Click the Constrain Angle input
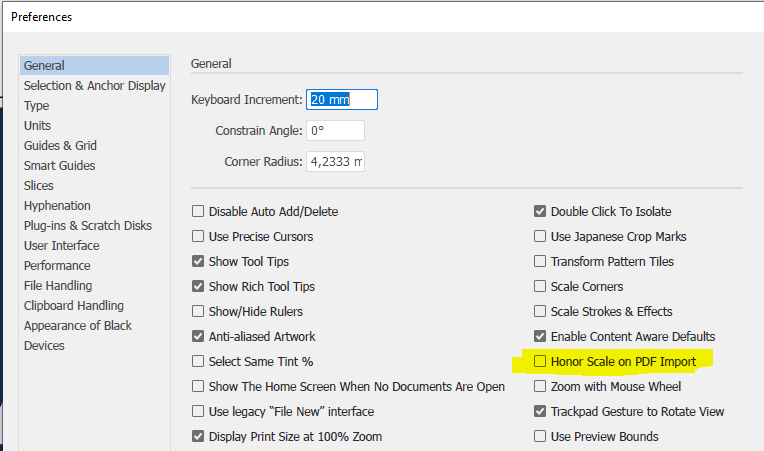 335,131
